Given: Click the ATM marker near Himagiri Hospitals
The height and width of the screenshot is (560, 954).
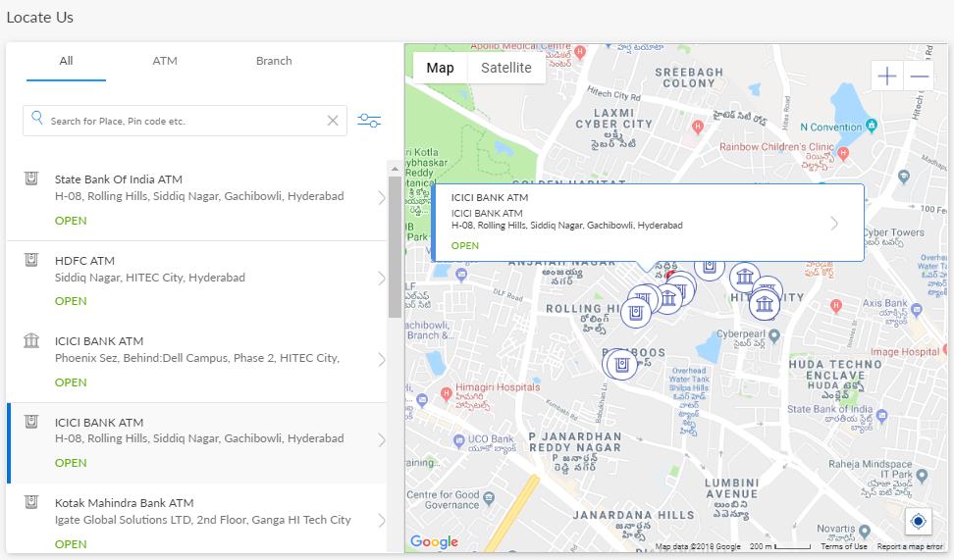Looking at the screenshot, I should pyautogui.click(x=620, y=365).
